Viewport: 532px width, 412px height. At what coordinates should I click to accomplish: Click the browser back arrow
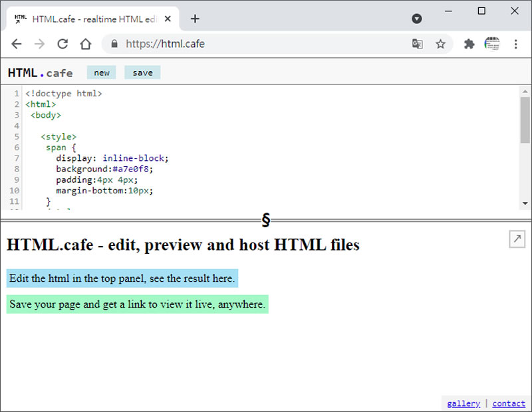coord(17,44)
